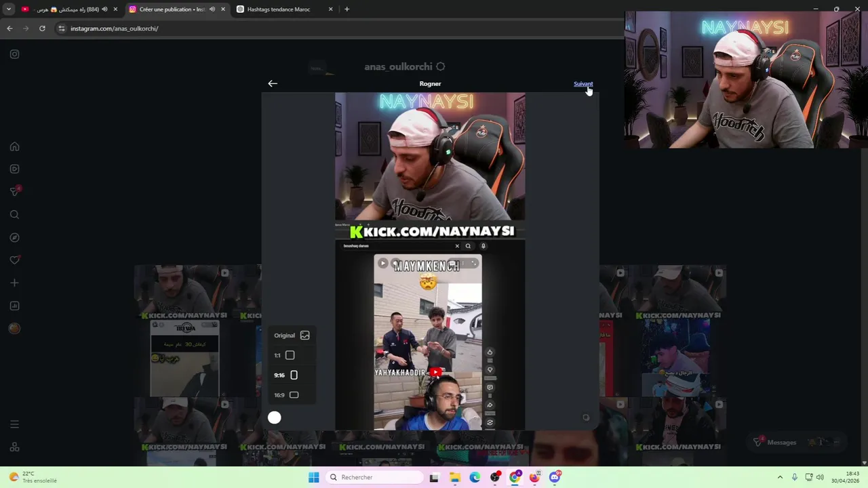
Task: Open notifications heart icon in sidebar
Action: (14, 260)
